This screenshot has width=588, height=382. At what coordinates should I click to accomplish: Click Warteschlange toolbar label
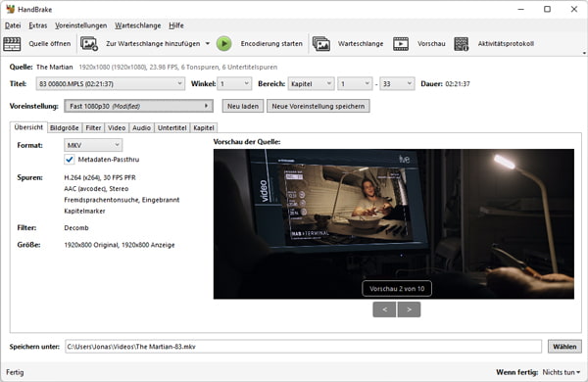(361, 44)
